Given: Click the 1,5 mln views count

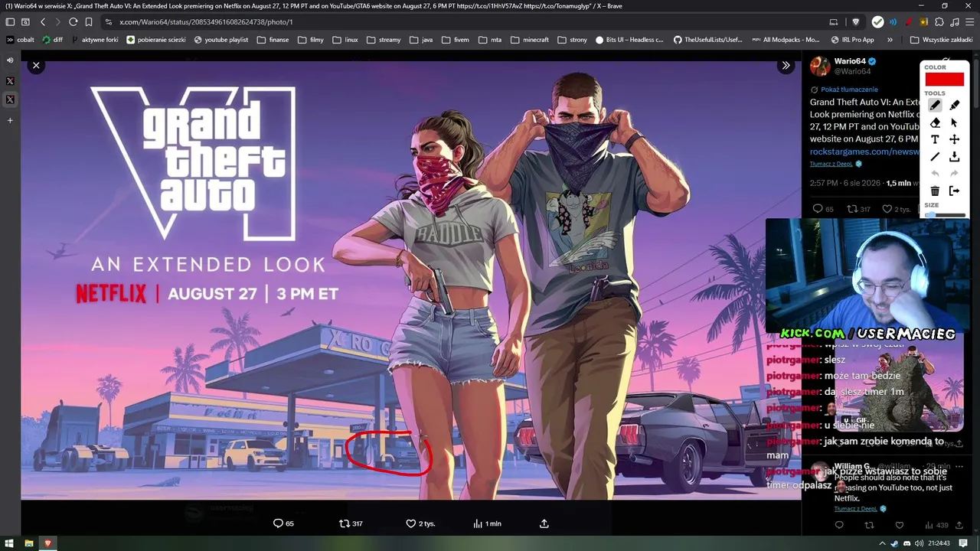Looking at the screenshot, I should [x=899, y=184].
